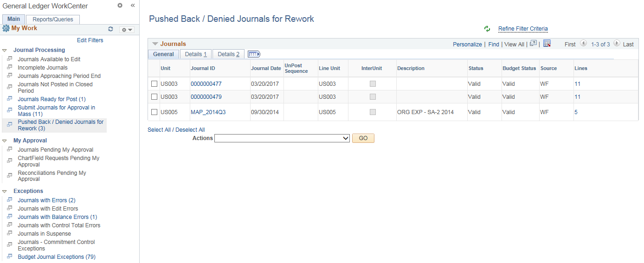This screenshot has height=263, width=644.
Task: Open the Details 2 tab
Action: pyautogui.click(x=229, y=54)
